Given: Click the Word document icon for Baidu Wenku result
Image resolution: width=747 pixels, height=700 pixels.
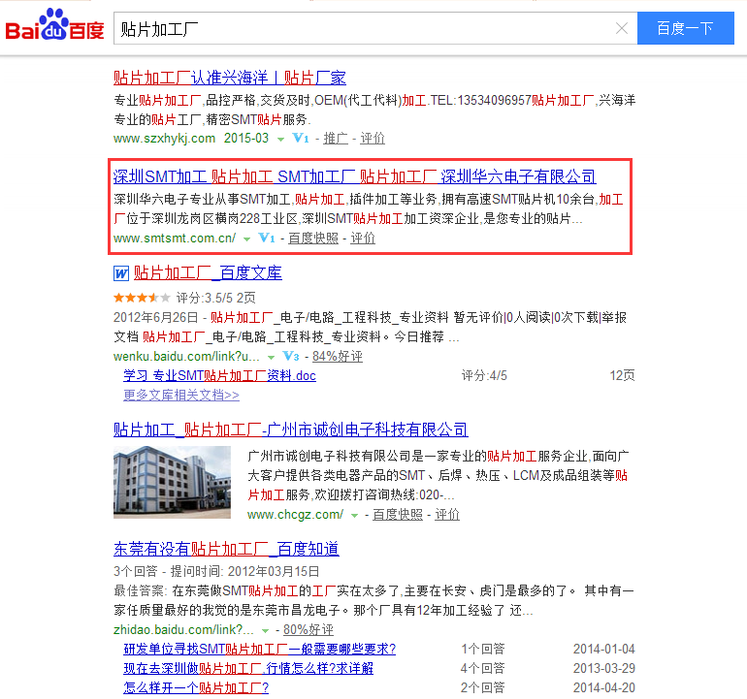Looking at the screenshot, I should [x=121, y=273].
